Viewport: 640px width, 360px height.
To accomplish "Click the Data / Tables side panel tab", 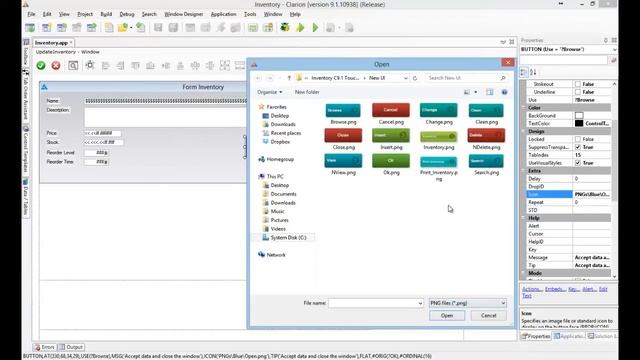I will click(26, 196).
